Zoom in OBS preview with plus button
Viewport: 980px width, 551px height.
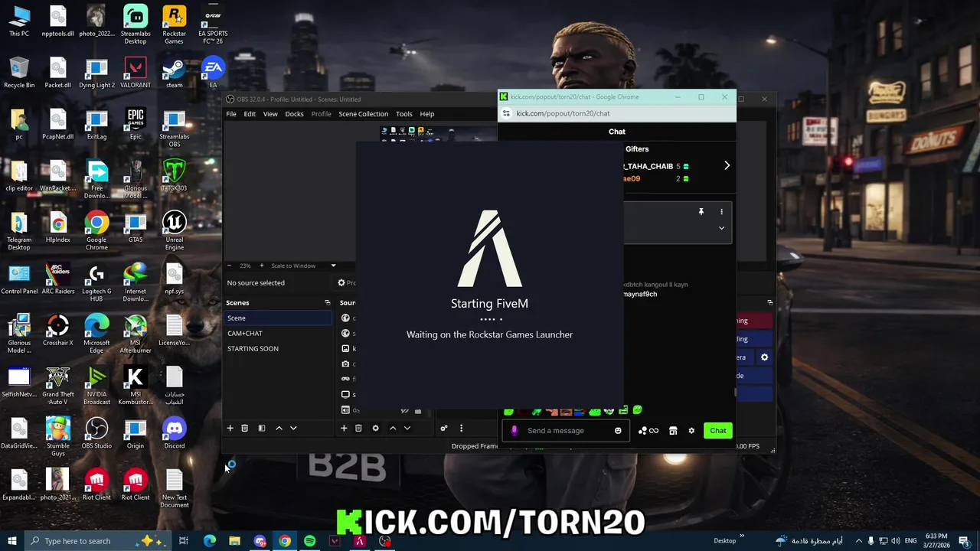pyautogui.click(x=262, y=266)
